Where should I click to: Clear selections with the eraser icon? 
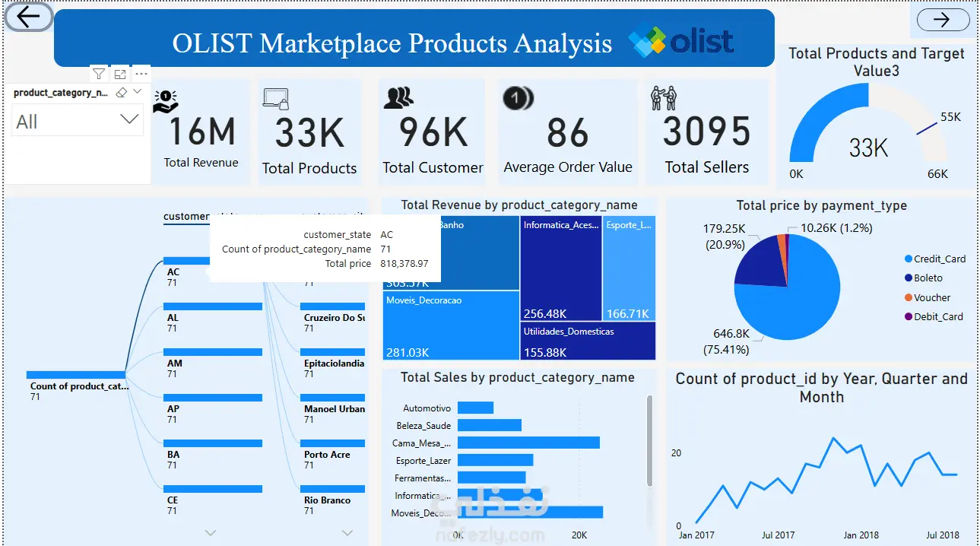coord(121,93)
